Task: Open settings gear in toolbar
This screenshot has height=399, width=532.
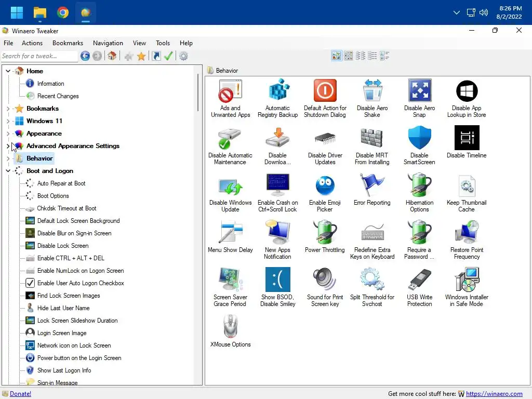Action: coord(183,56)
